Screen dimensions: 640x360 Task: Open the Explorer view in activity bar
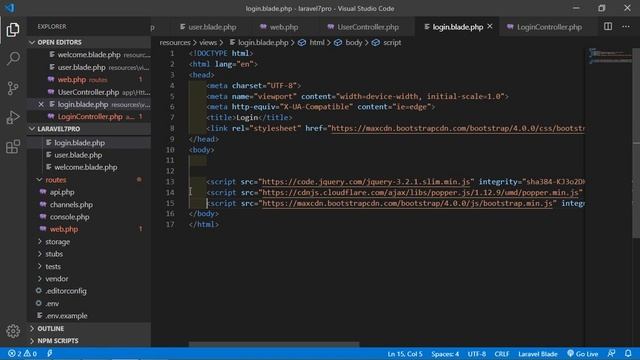[x=13, y=30]
